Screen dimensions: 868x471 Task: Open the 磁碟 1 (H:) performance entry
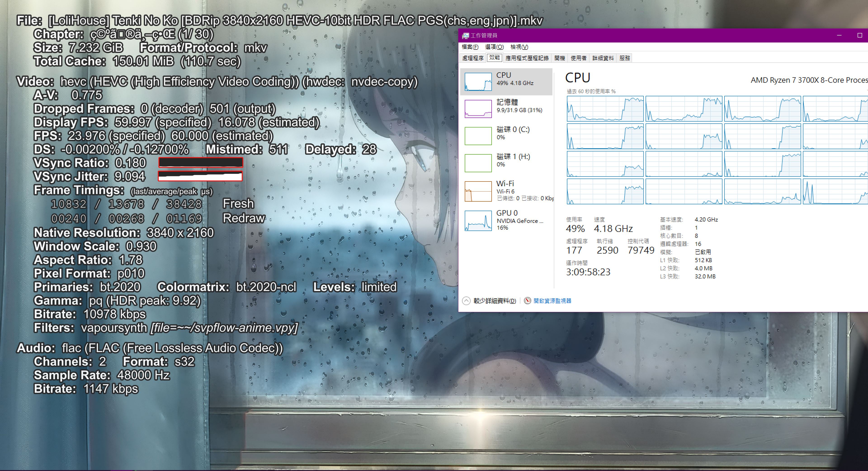click(x=506, y=163)
